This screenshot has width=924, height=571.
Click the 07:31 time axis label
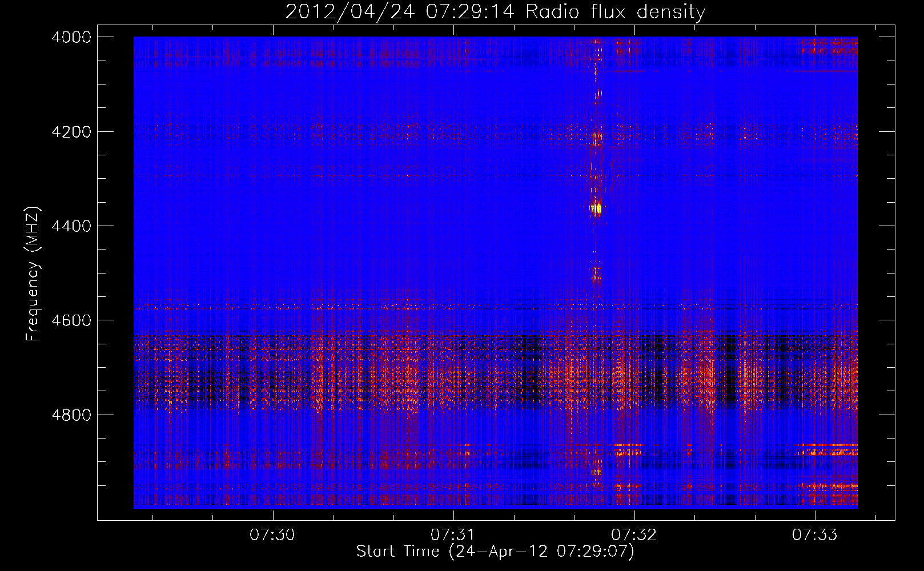453,534
